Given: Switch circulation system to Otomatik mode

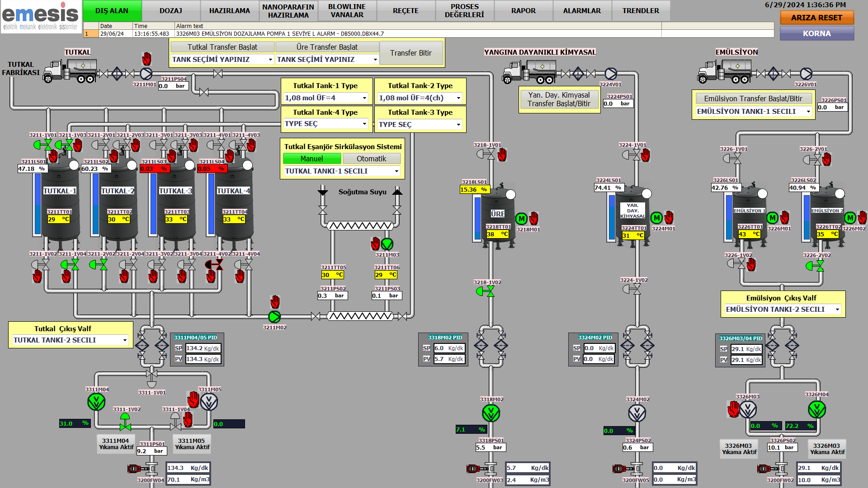Looking at the screenshot, I should tap(371, 159).
